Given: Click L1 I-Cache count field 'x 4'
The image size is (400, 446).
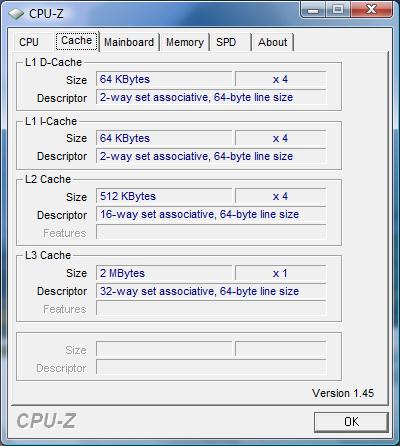Looking at the screenshot, I should tap(280, 138).
